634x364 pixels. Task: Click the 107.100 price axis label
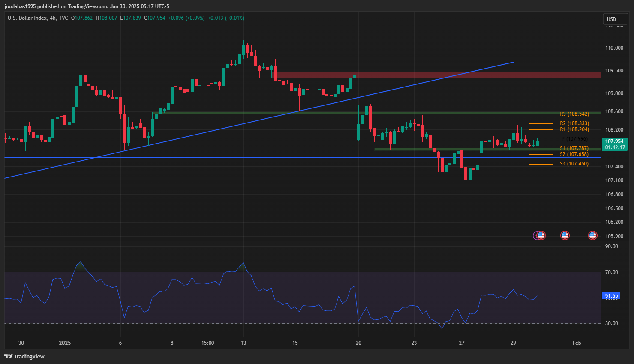coord(614,180)
